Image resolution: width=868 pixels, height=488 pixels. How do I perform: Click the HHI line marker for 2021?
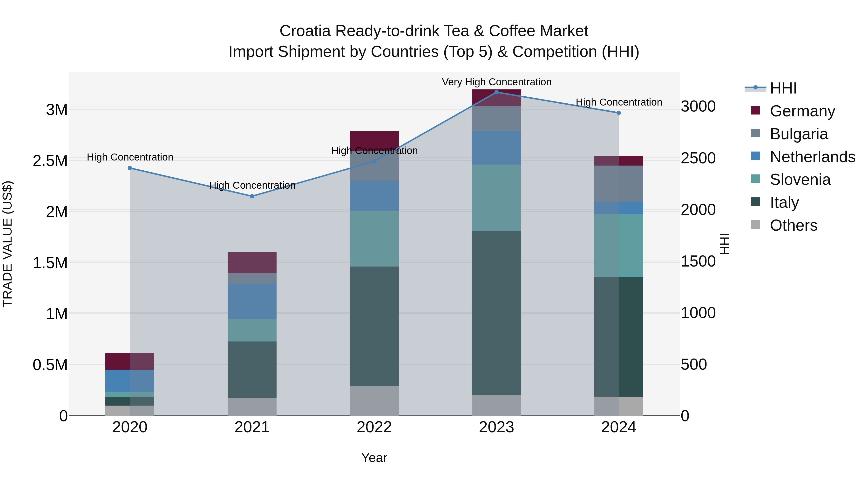252,196
